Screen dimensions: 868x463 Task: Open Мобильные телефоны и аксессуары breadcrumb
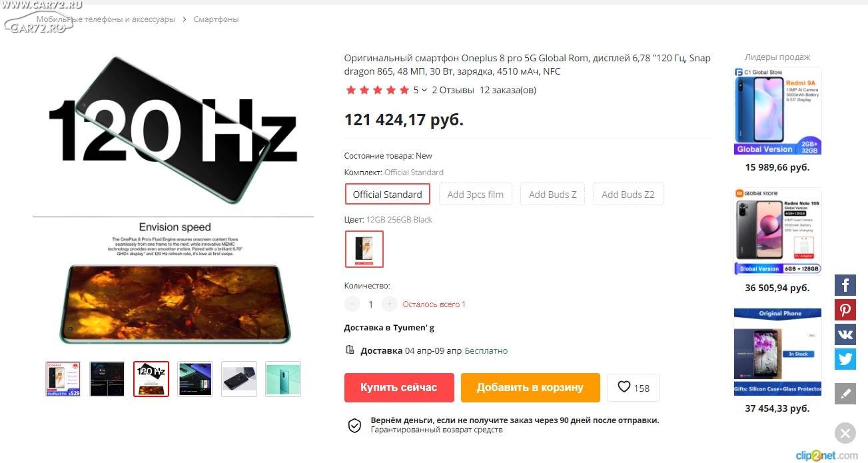pyautogui.click(x=105, y=19)
